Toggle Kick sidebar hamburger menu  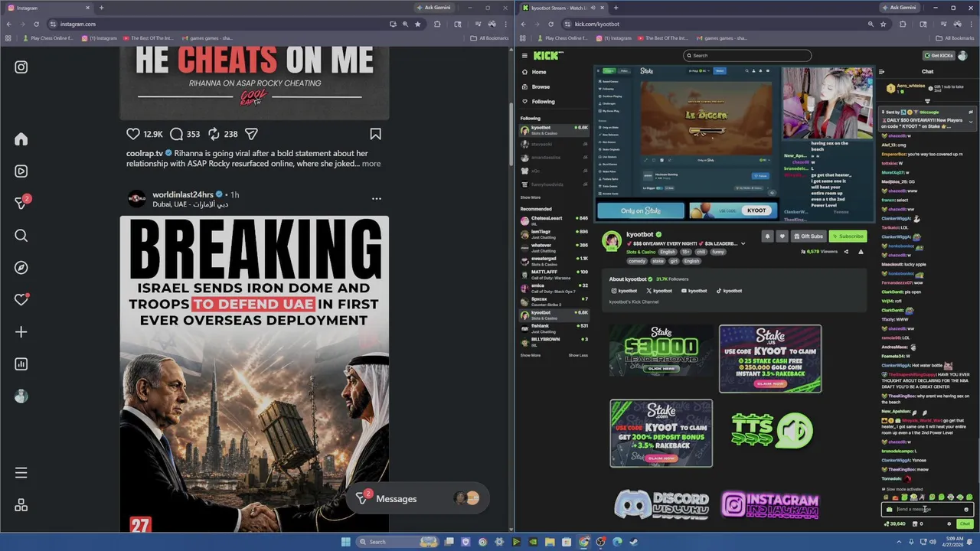click(x=524, y=56)
